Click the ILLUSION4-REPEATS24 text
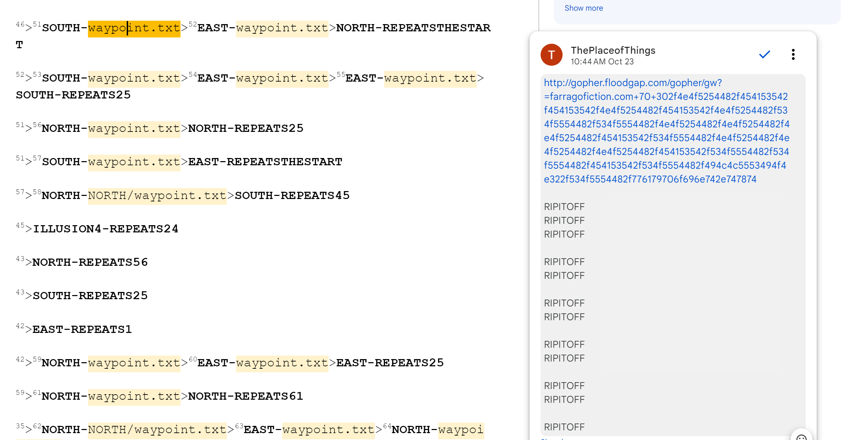The image size is (868, 440). pos(106,229)
